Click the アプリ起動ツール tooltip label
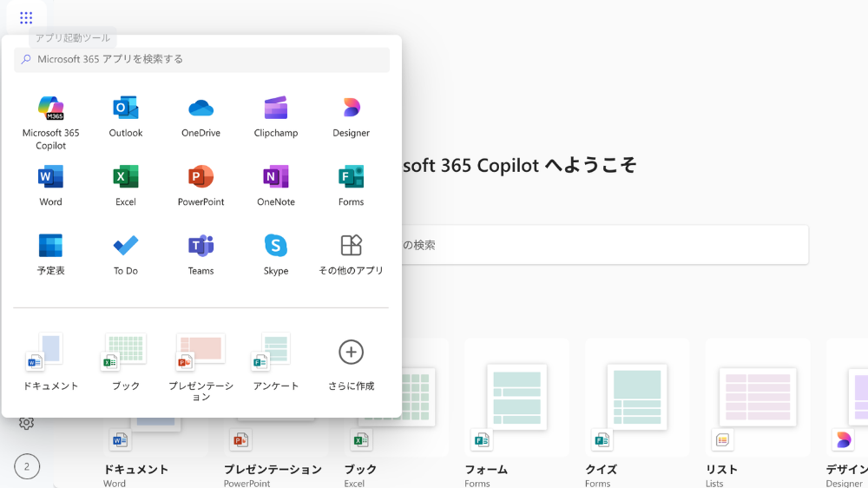Viewport: 868px width, 488px height. (73, 37)
